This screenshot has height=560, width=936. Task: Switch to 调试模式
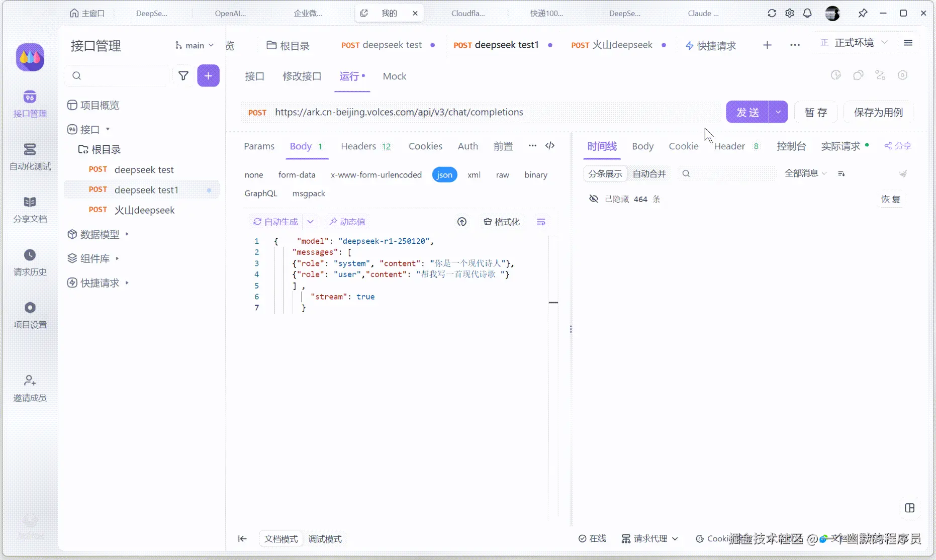coord(325,539)
